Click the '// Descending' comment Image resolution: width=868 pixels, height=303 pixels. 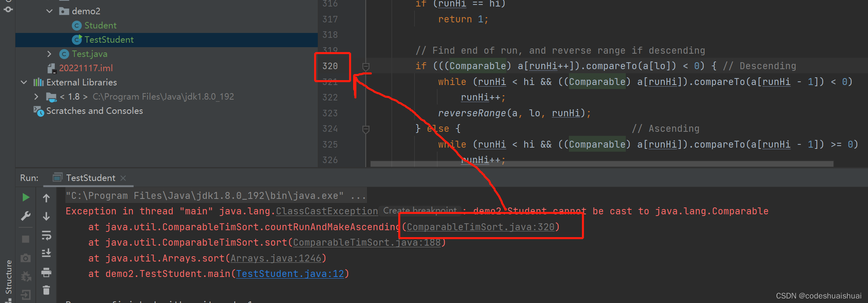[759, 66]
